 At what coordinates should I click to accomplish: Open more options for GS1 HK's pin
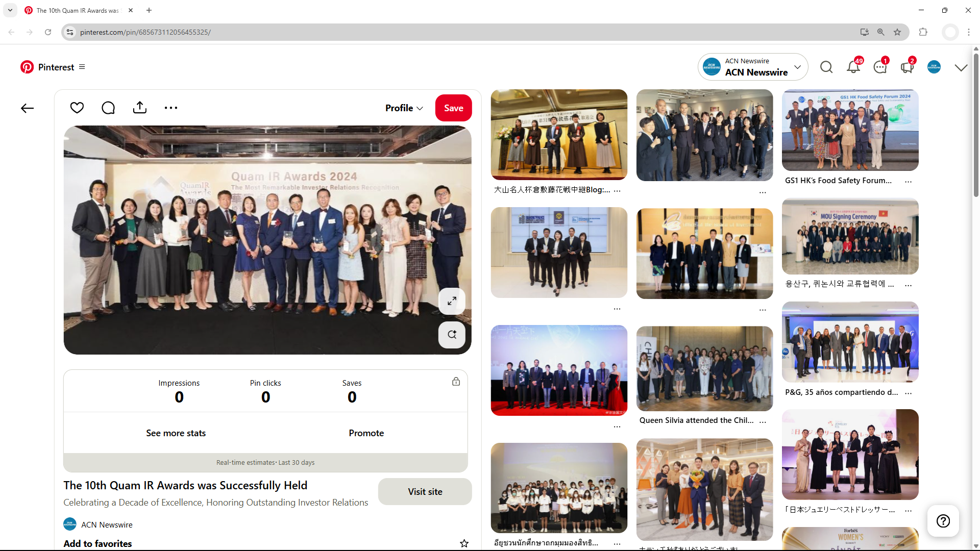click(x=908, y=182)
